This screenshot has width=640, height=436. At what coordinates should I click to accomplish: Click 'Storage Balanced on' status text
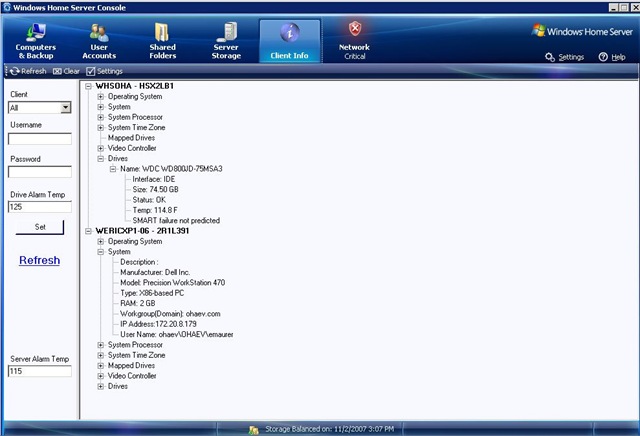click(x=330, y=429)
